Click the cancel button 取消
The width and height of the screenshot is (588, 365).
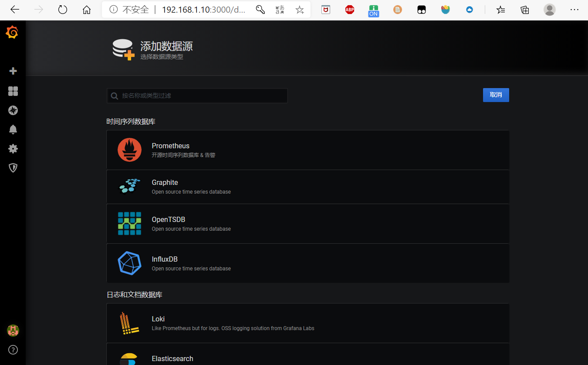click(x=496, y=95)
